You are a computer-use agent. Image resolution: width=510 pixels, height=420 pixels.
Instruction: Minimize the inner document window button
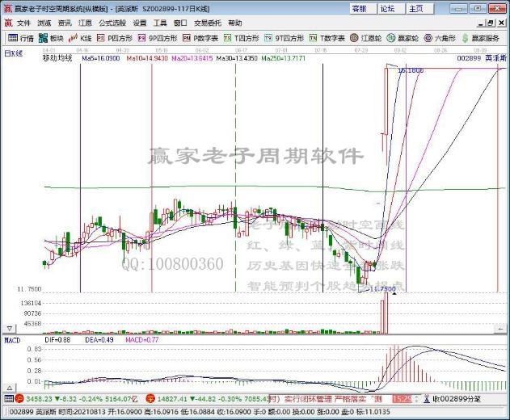point(481,23)
